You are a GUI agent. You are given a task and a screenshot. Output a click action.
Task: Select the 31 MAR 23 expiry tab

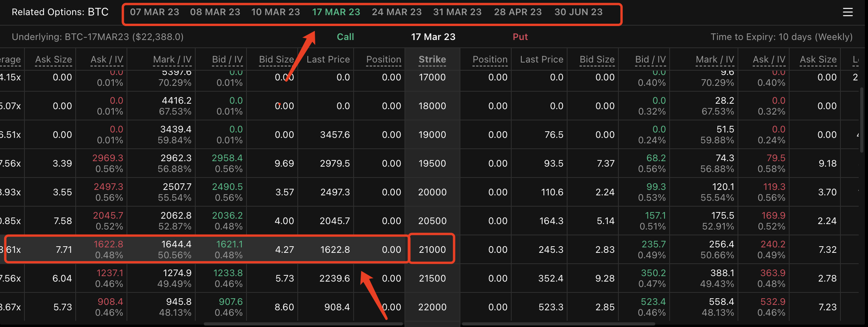tap(457, 12)
